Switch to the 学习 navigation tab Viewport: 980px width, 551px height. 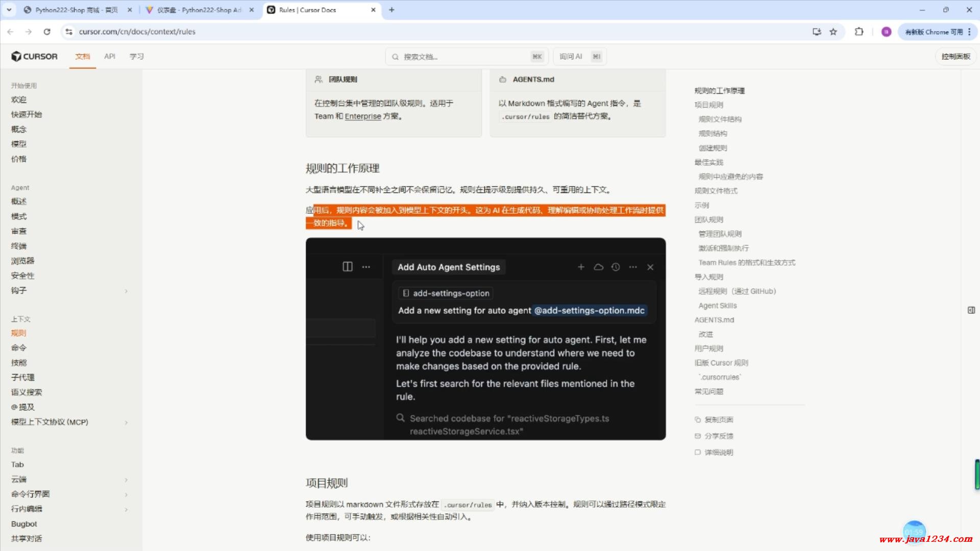tap(136, 57)
